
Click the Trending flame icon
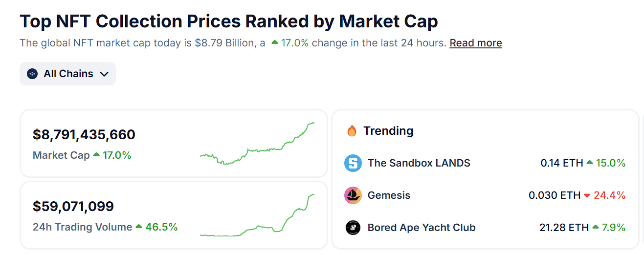pyautogui.click(x=352, y=131)
